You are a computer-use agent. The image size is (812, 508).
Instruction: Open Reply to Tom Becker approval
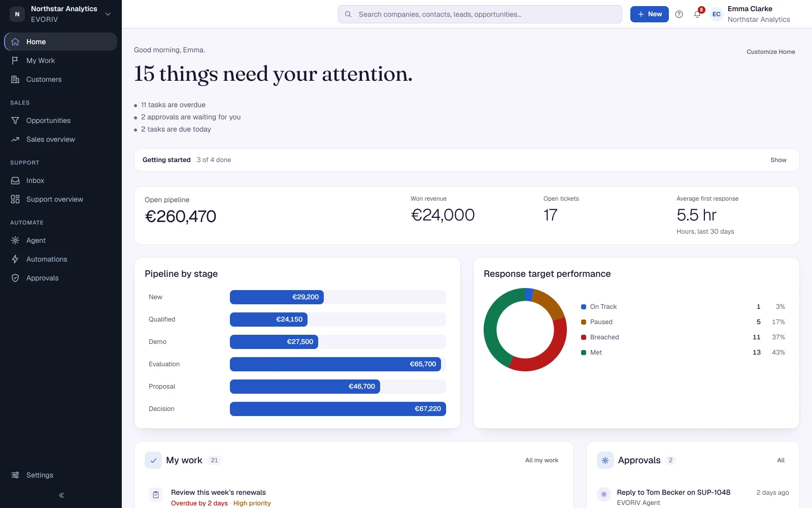coord(673,492)
